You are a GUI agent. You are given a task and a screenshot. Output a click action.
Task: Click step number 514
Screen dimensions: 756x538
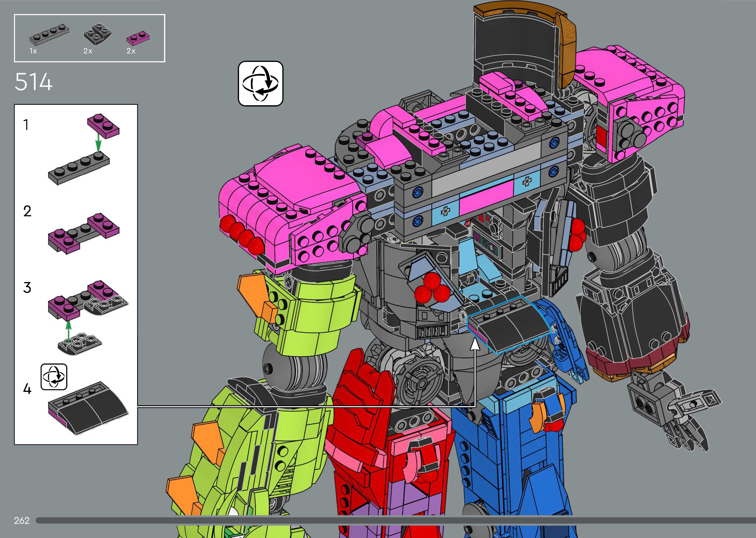click(x=33, y=82)
